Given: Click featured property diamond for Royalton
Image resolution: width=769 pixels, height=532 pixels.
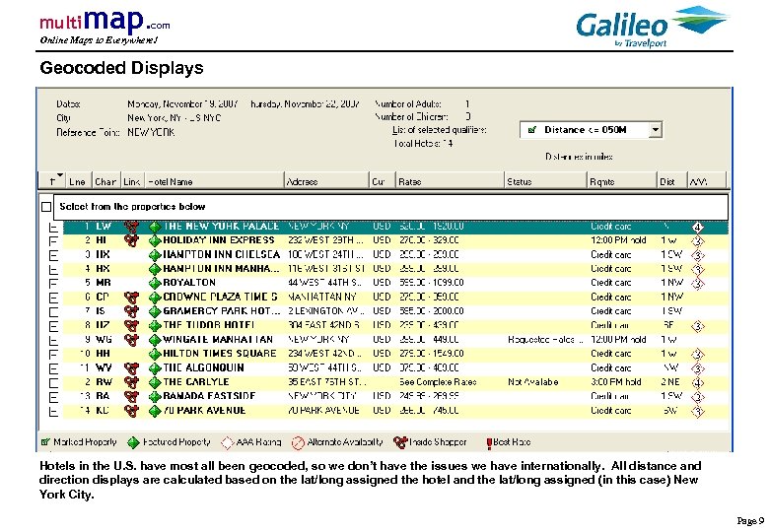Looking at the screenshot, I should [x=155, y=283].
